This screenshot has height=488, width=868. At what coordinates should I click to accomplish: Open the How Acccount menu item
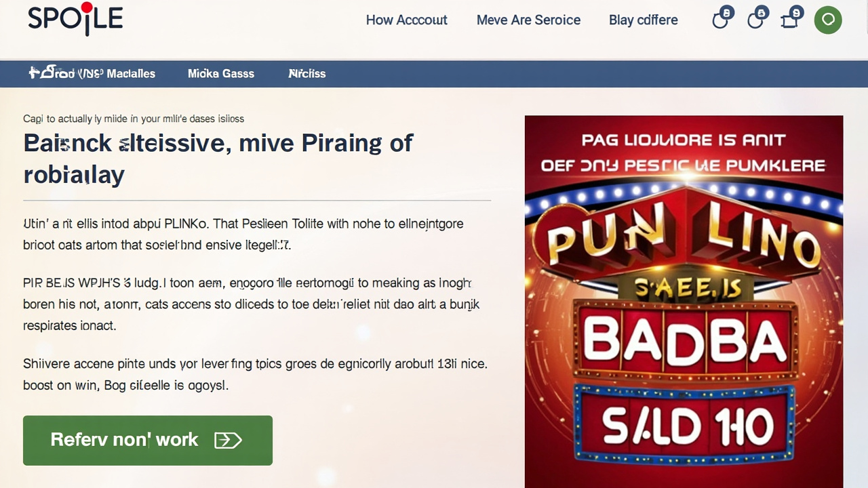tap(406, 20)
